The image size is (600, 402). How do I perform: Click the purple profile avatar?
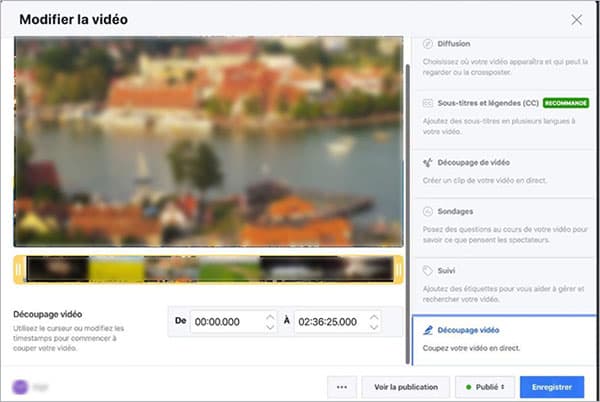coord(20,387)
